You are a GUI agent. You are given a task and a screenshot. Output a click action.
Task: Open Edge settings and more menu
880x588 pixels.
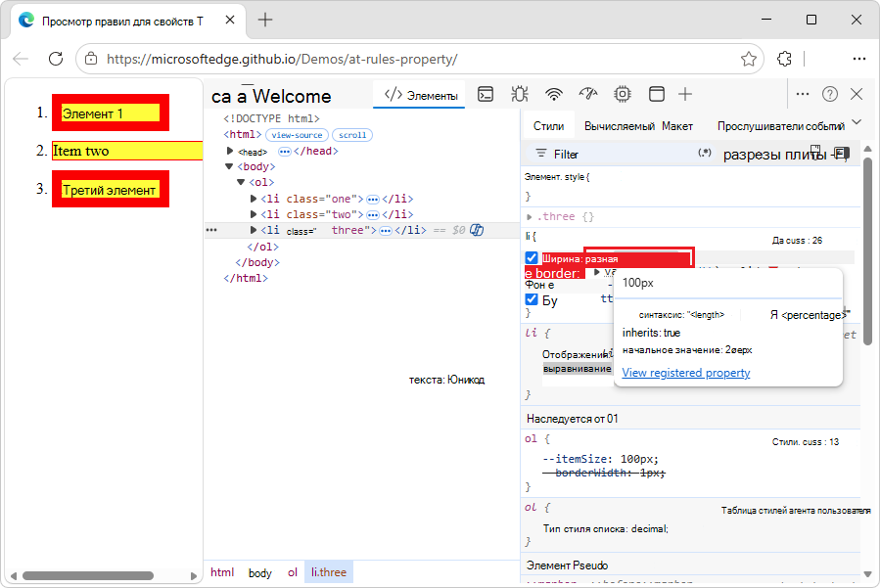[x=858, y=59]
